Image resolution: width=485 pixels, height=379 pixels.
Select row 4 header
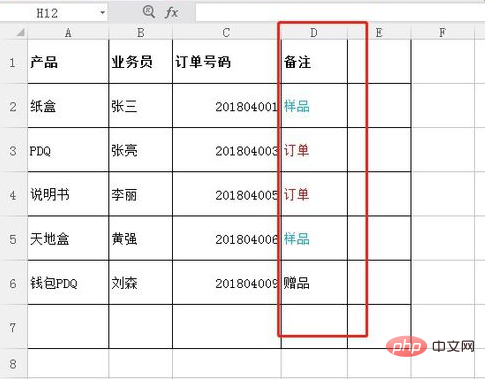click(x=13, y=195)
